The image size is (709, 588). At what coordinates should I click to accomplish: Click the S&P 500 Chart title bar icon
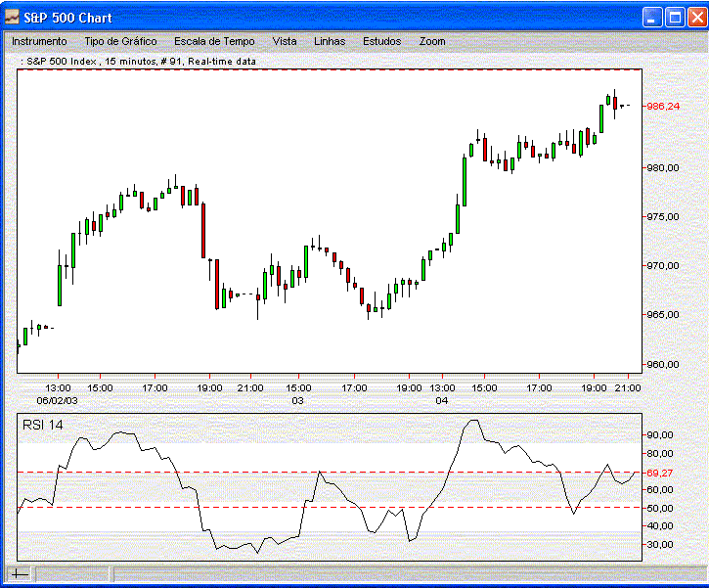tap(12, 18)
